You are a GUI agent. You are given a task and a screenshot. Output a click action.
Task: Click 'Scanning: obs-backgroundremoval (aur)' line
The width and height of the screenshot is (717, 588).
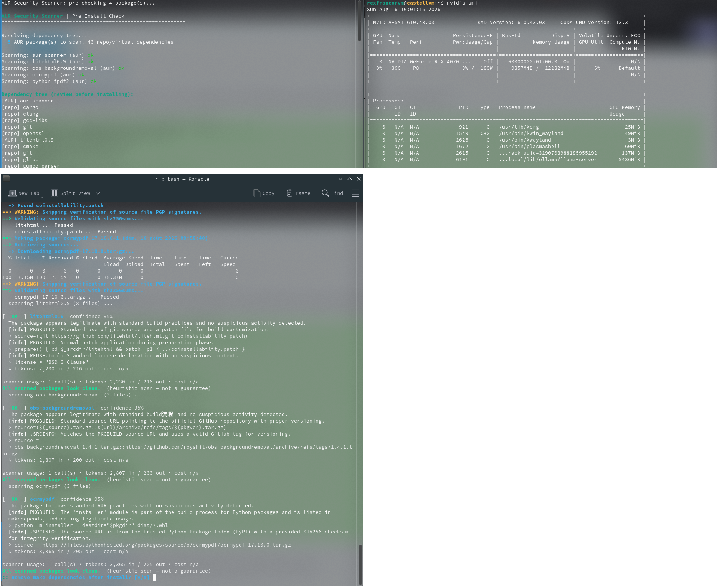coord(63,68)
